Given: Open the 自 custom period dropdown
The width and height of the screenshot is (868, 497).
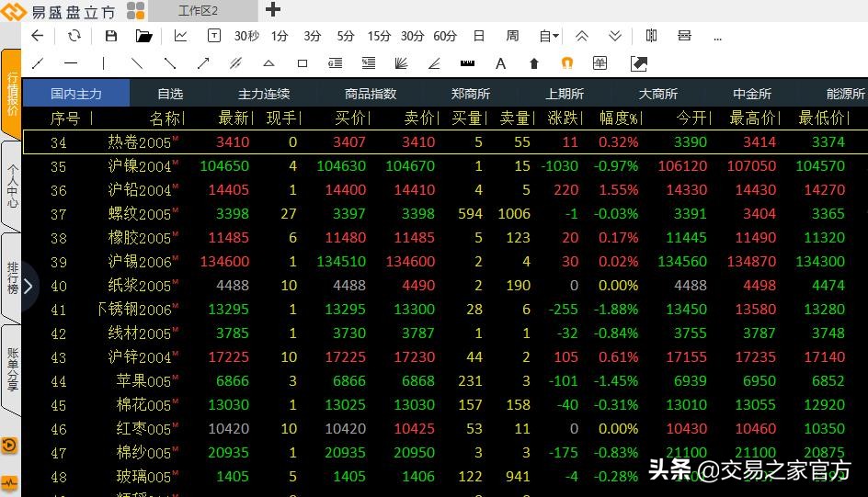Looking at the screenshot, I should (549, 36).
